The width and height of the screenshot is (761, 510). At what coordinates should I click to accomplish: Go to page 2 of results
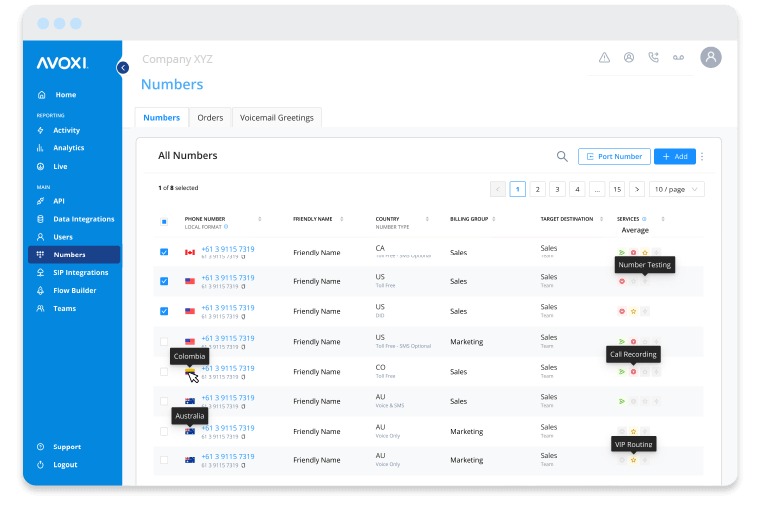[x=537, y=189]
